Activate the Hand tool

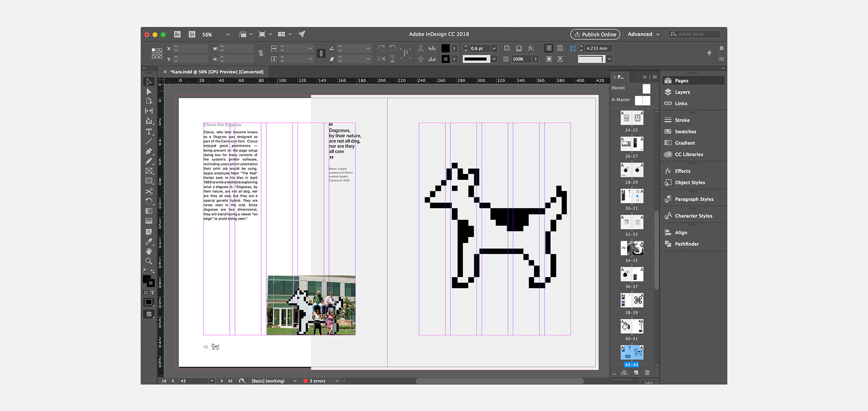pos(149,251)
